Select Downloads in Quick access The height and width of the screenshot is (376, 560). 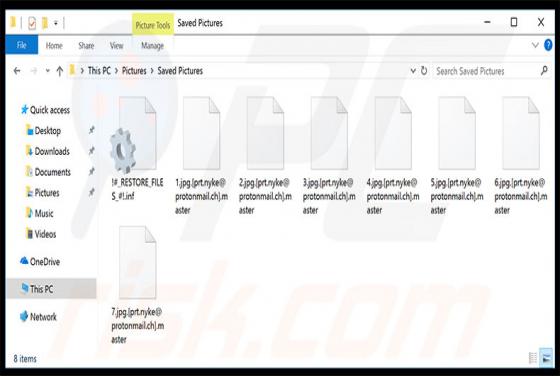[x=52, y=151]
